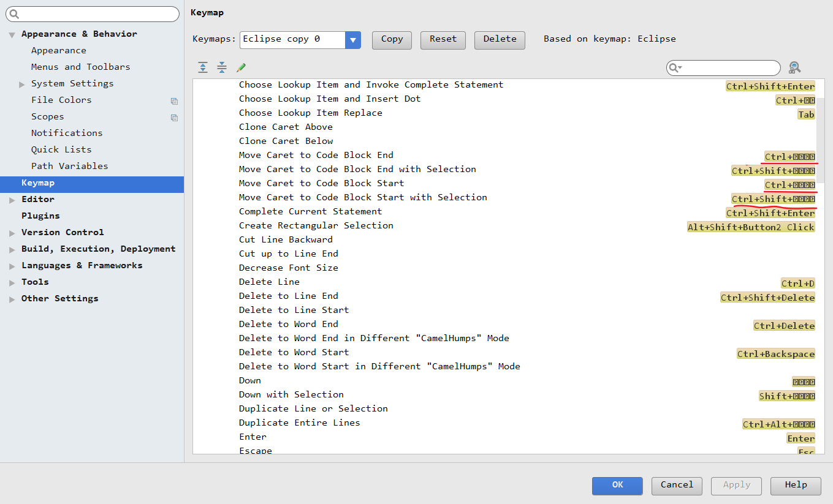Select 'Choose Lookup Item and Insert Dot'
The image size is (833, 504).
point(330,99)
